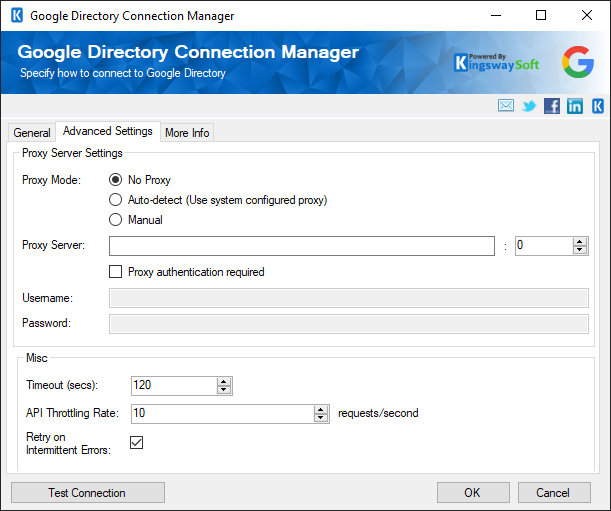Image resolution: width=611 pixels, height=511 pixels.
Task: Switch to the General tab
Action: 32,133
